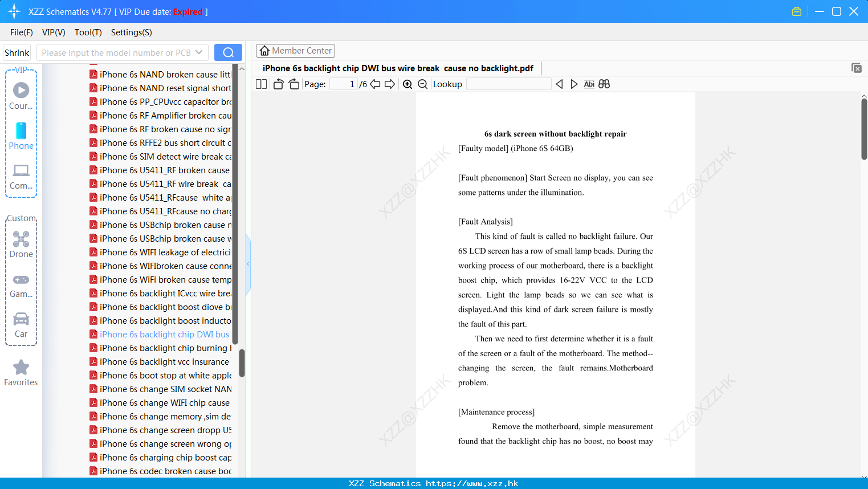The height and width of the screenshot is (489, 868).
Task: Open 'iPhone 6s boot stop at white apple' file
Action: [x=161, y=376]
